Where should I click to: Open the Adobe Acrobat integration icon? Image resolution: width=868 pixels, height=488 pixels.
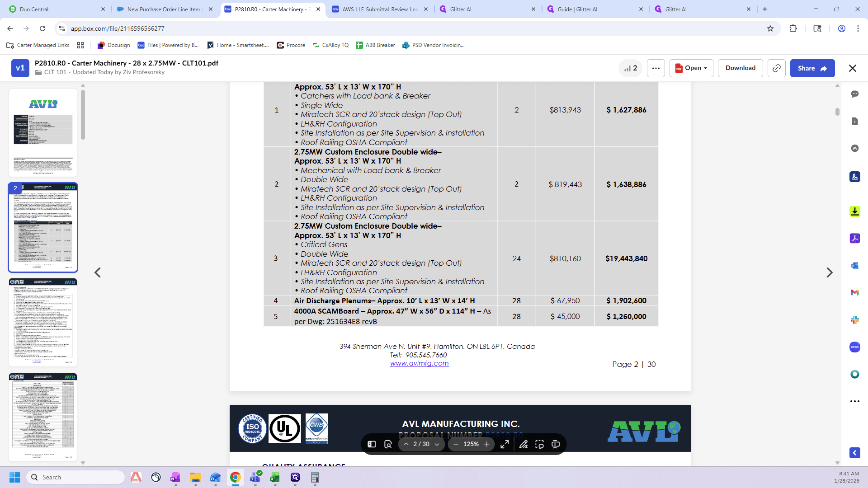[854, 239]
